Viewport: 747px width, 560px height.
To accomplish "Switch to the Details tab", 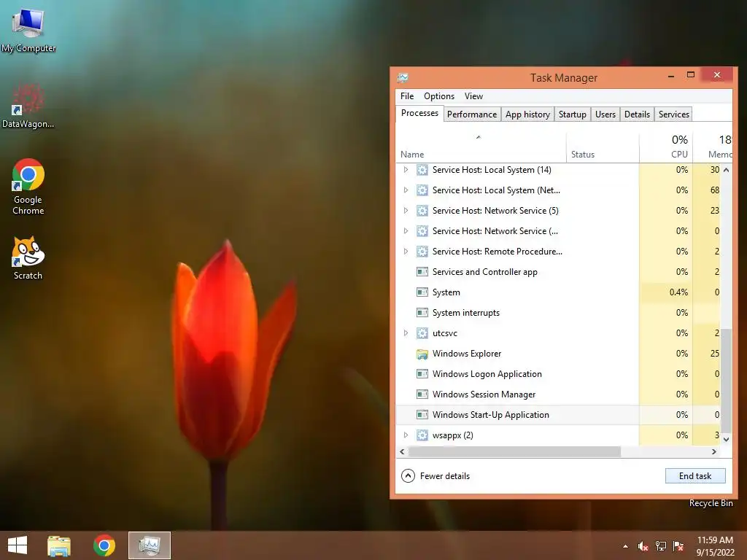I will pyautogui.click(x=637, y=114).
